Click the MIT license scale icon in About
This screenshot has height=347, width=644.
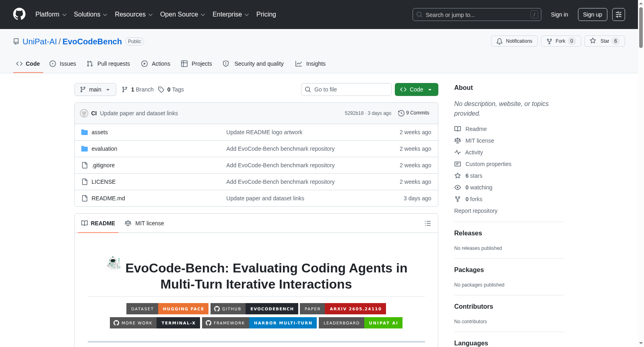[458, 141]
